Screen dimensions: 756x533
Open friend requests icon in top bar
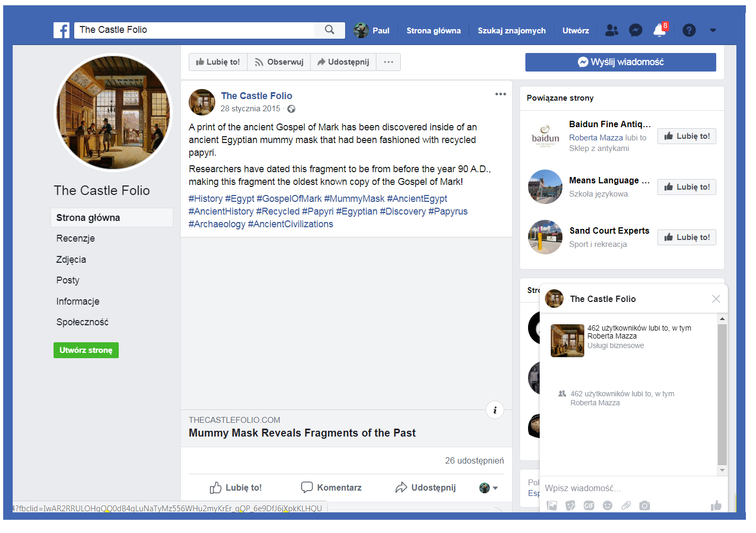coord(612,30)
